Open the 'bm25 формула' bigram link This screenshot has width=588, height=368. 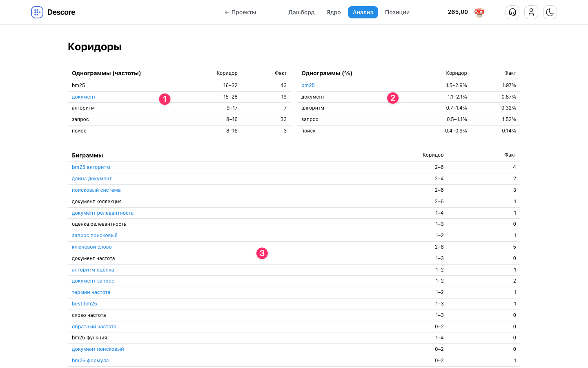[90, 361]
